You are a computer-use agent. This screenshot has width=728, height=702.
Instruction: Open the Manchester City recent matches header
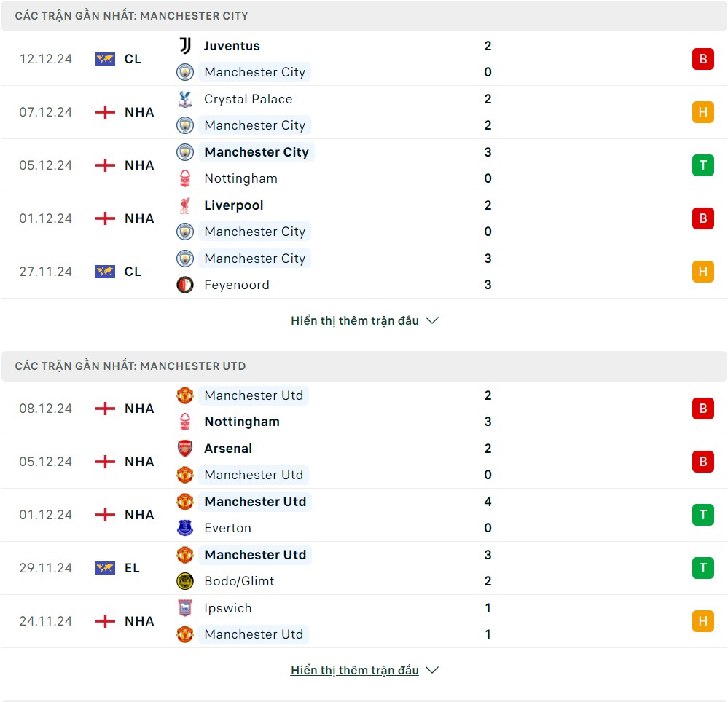coord(131,15)
